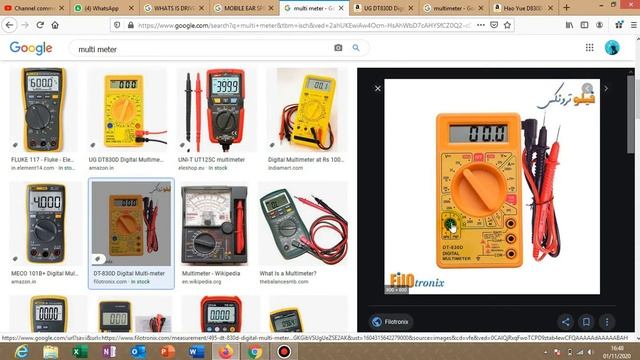Click the screen recorder taskbar icon
640x360 pixels.
tap(284, 351)
